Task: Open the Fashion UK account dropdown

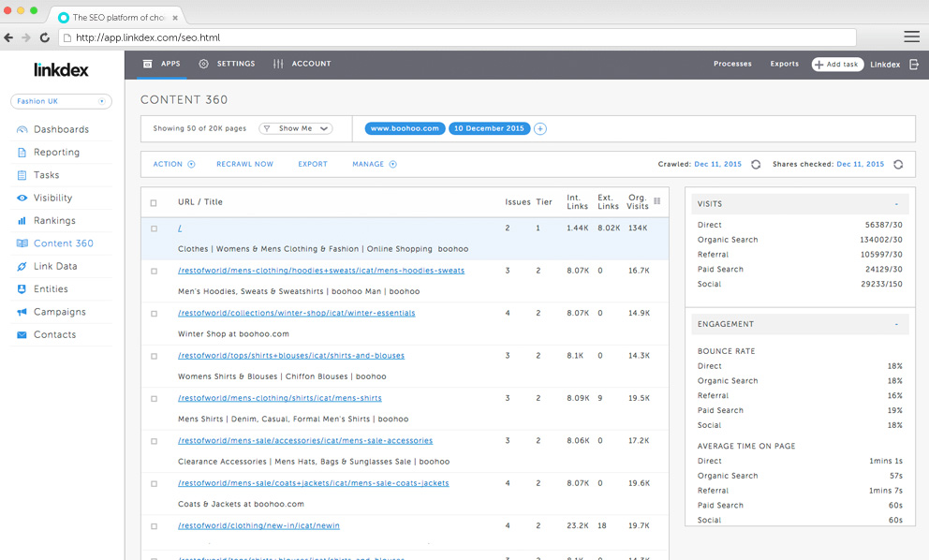Action: click(61, 101)
